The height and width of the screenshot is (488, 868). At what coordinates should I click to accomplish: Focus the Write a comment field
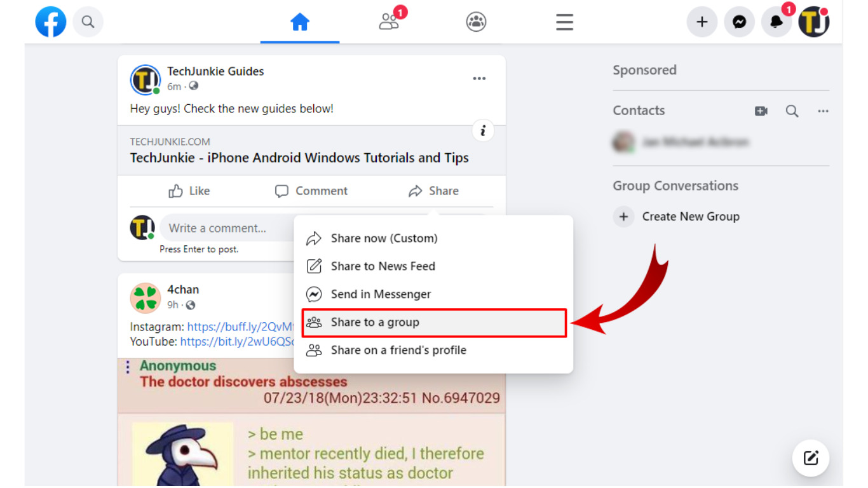[227, 228]
